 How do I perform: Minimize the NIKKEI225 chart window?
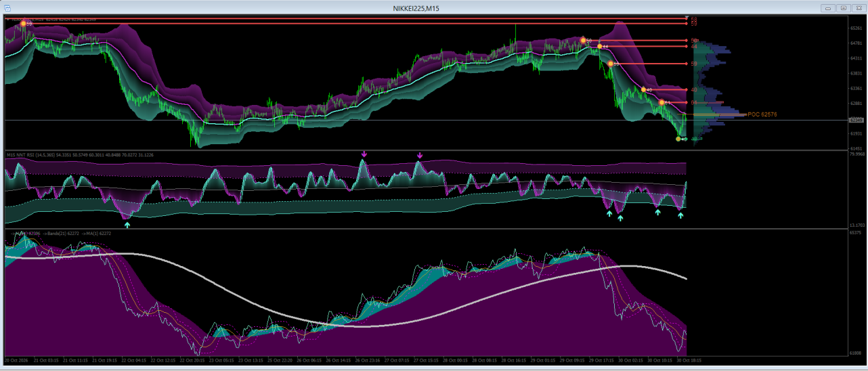[x=828, y=8]
